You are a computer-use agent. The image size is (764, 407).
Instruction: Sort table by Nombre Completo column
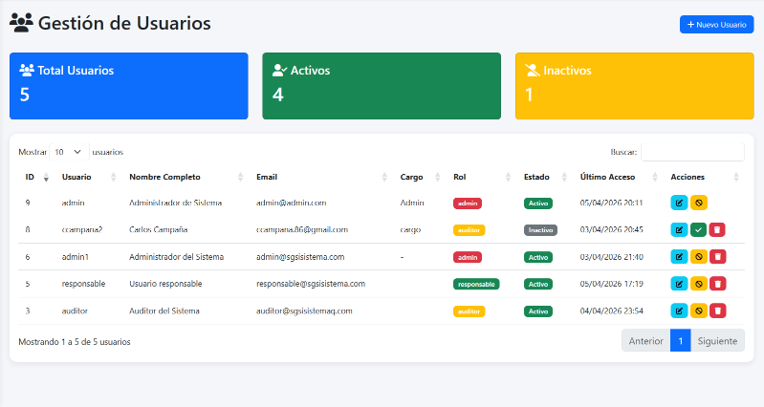click(x=186, y=177)
